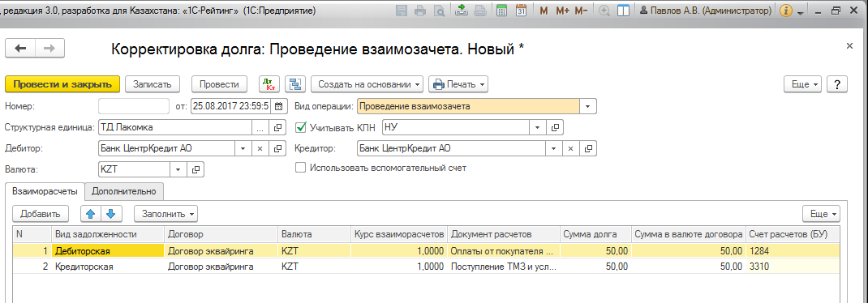Enable Использовать вспомогательный счет checkbox
This screenshot has height=303, width=868.
tap(301, 168)
